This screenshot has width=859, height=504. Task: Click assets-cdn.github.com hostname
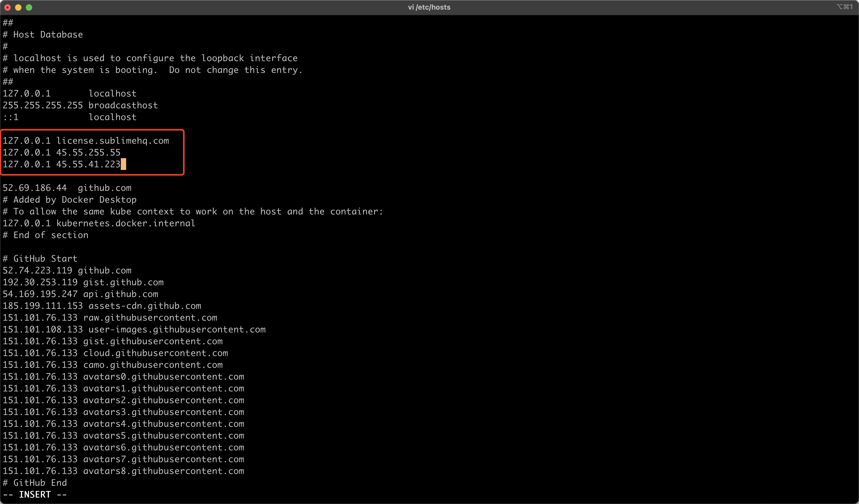(x=144, y=306)
